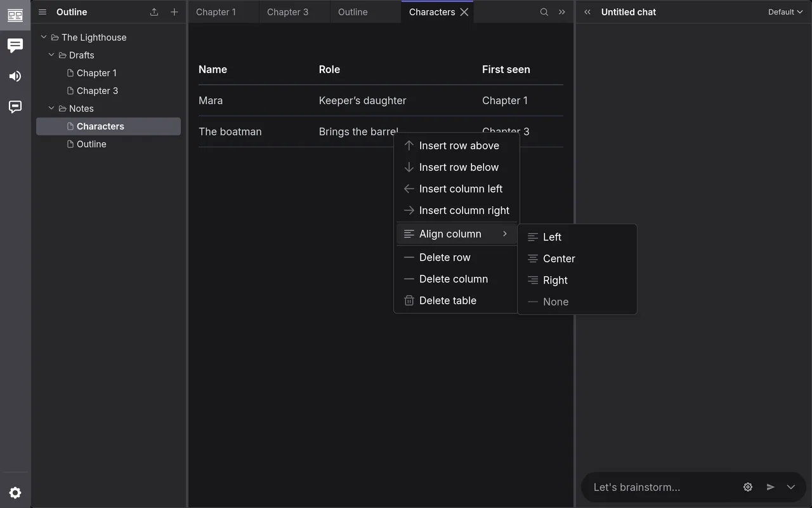Choose Insert column right
The image size is (812, 508).
click(457, 210)
